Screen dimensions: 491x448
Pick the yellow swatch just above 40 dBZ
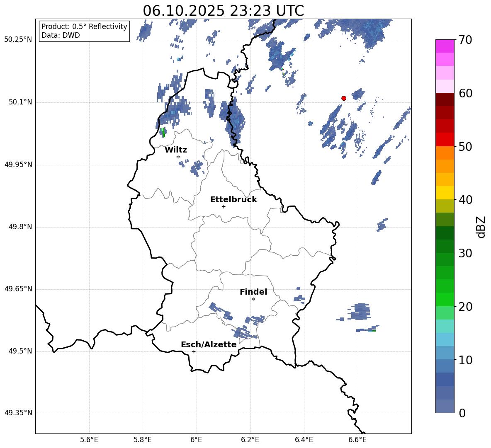[445, 193]
